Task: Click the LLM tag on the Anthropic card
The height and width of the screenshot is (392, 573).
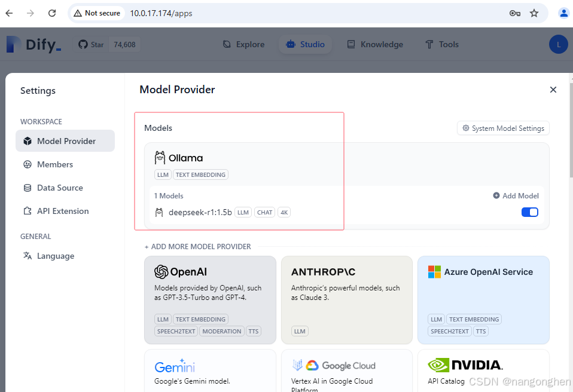Action: click(x=300, y=332)
